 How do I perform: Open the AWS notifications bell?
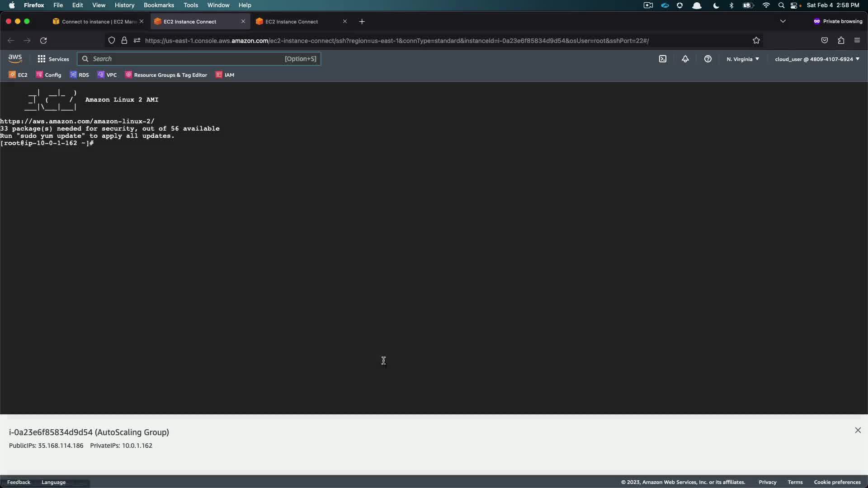coord(685,59)
